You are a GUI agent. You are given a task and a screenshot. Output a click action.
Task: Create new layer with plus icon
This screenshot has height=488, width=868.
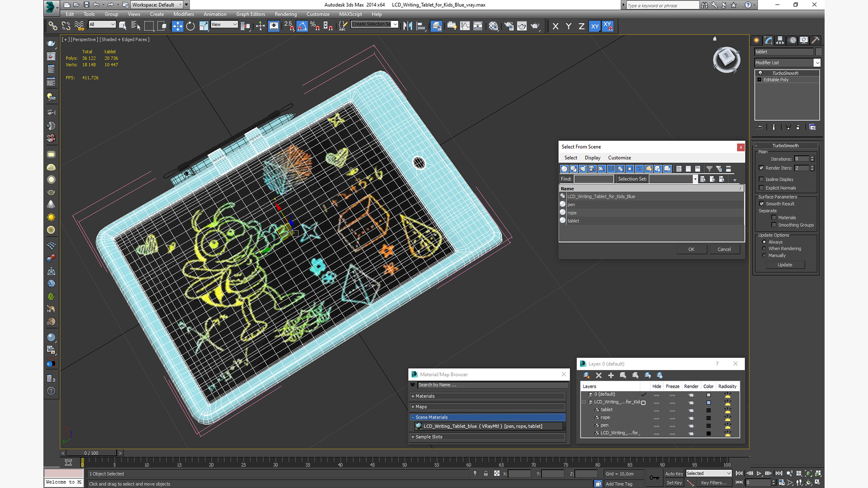tap(611, 375)
